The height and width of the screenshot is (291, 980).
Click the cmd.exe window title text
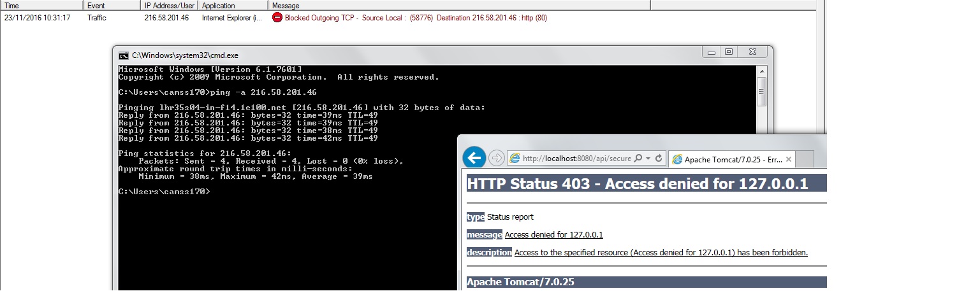185,55
